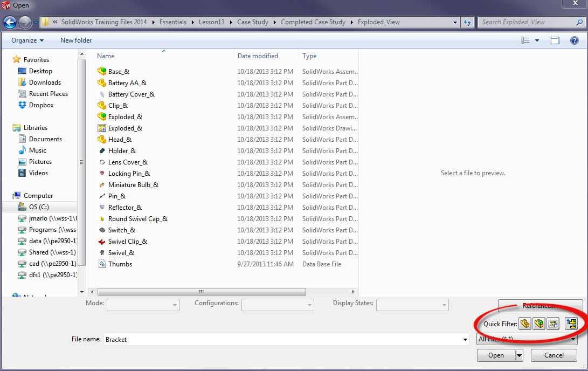Viewport: 588px width, 371px height.
Task: Select the Base_& assembly file
Action: tap(119, 72)
